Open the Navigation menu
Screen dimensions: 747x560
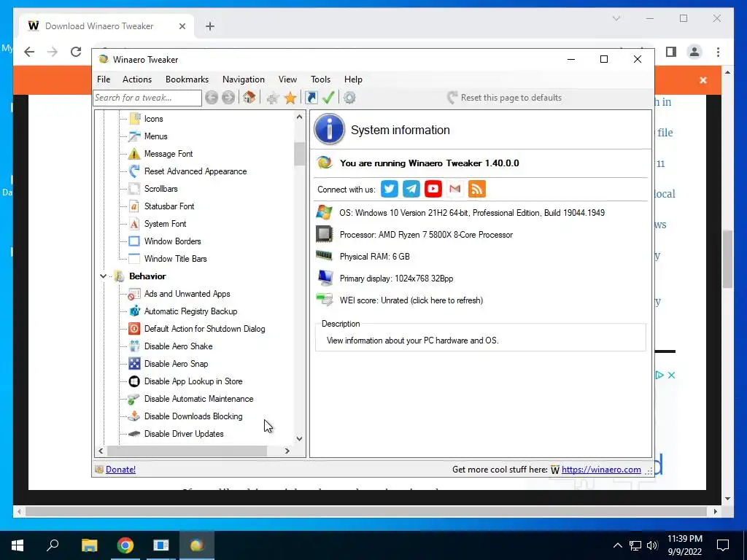[244, 79]
